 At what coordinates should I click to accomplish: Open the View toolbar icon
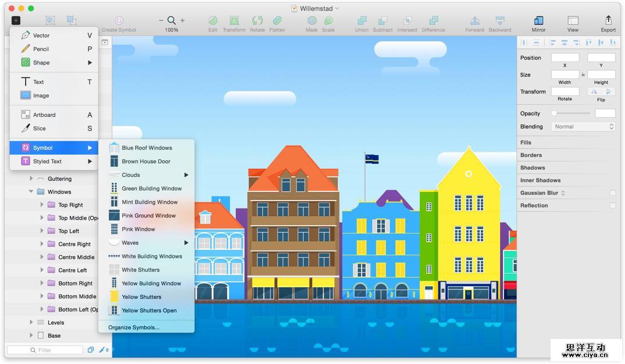[573, 21]
